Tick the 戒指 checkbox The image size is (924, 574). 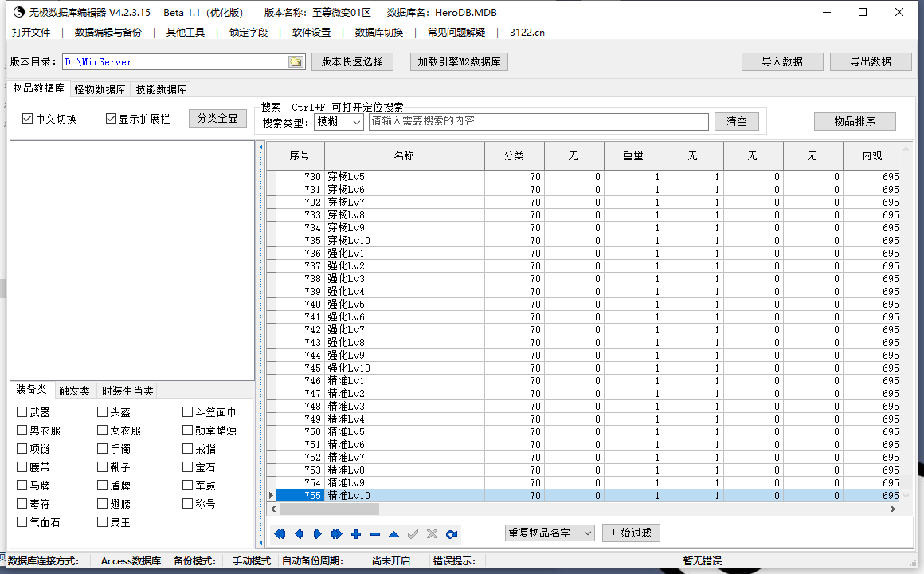[187, 448]
